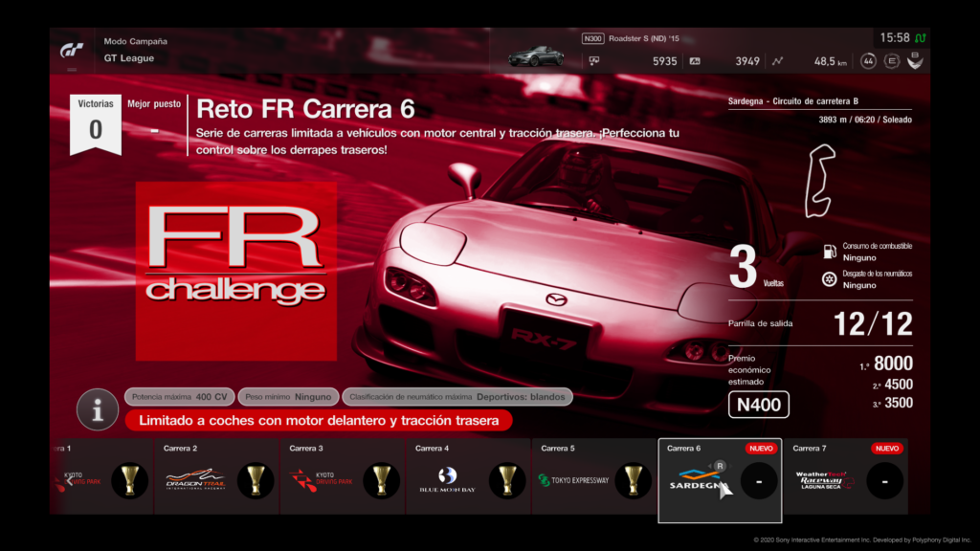This screenshot has height=551, width=980.
Task: Click the Sardegna logo on Carrera 6
Action: click(x=698, y=480)
